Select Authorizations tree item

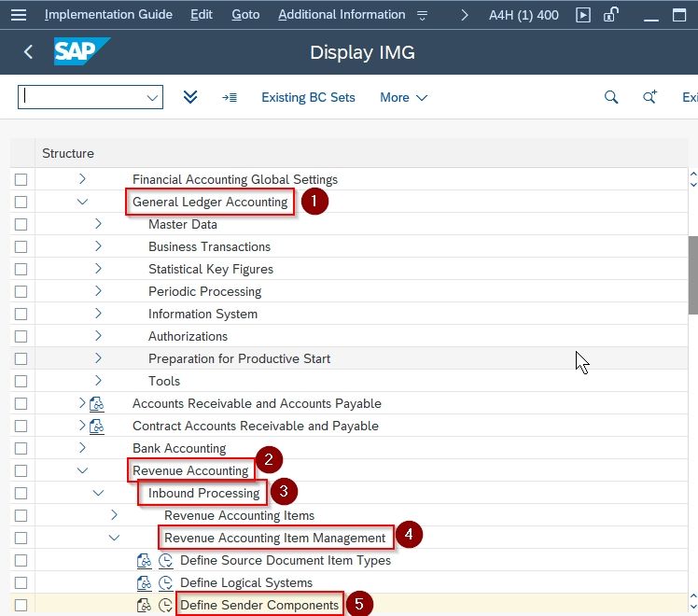[188, 337]
